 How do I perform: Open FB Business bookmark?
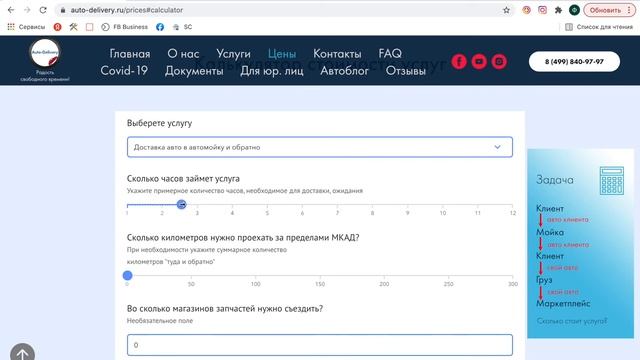[x=124, y=27]
